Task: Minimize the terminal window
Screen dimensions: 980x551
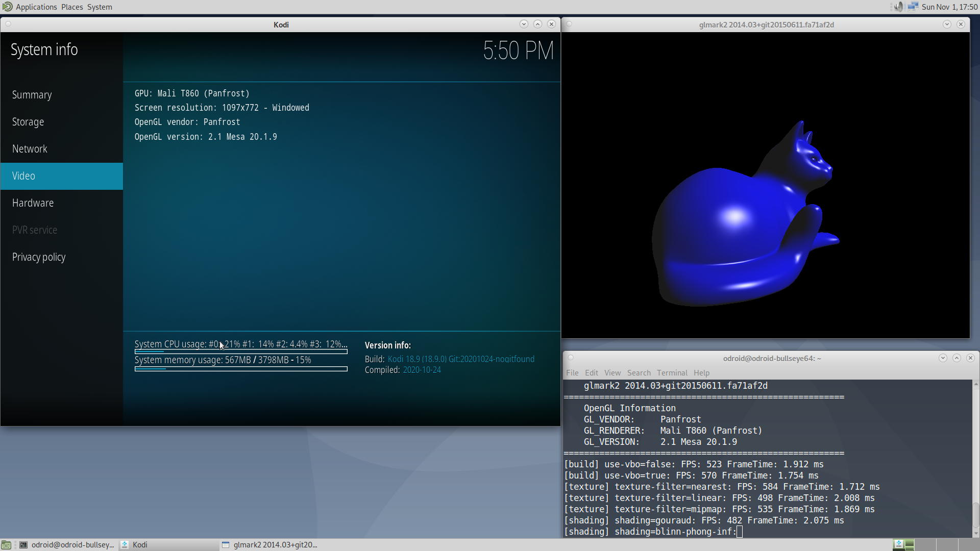Action: point(943,358)
